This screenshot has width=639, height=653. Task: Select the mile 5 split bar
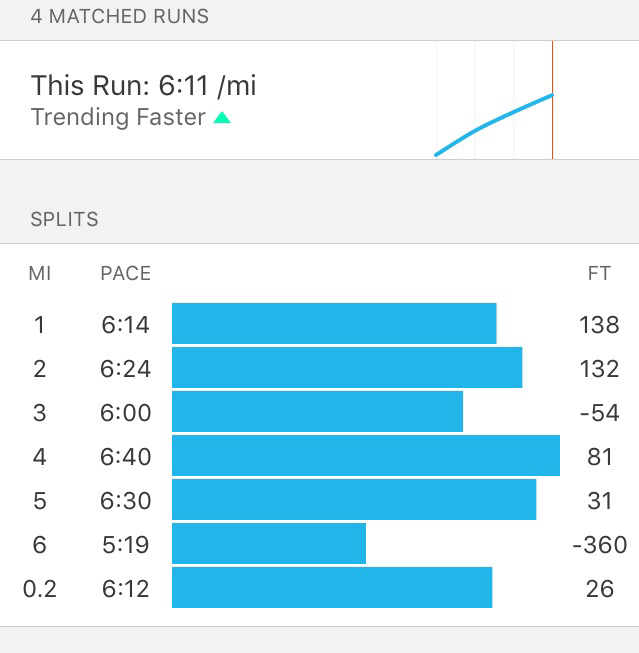click(x=354, y=500)
